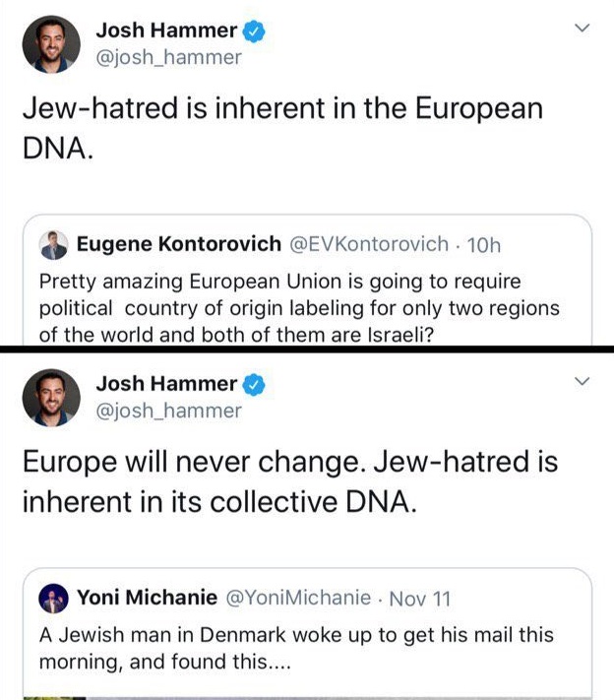Open @josh_hammer handle in the bottom tweet
This screenshot has width=614, height=700.
click(168, 412)
